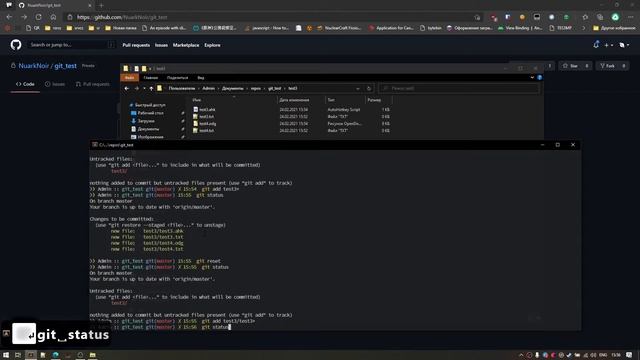Image resolution: width=640 pixels, height=360 pixels.
Task: Open GitHub notifications bell
Action: point(596,45)
